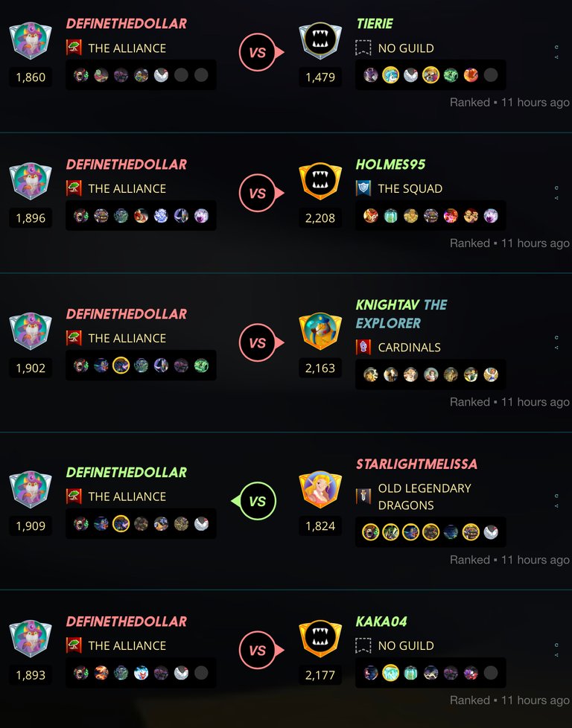Click DEFINETHEDOLLAR's wizard avatar in the 1,902 row
The image size is (572, 728).
31,331
